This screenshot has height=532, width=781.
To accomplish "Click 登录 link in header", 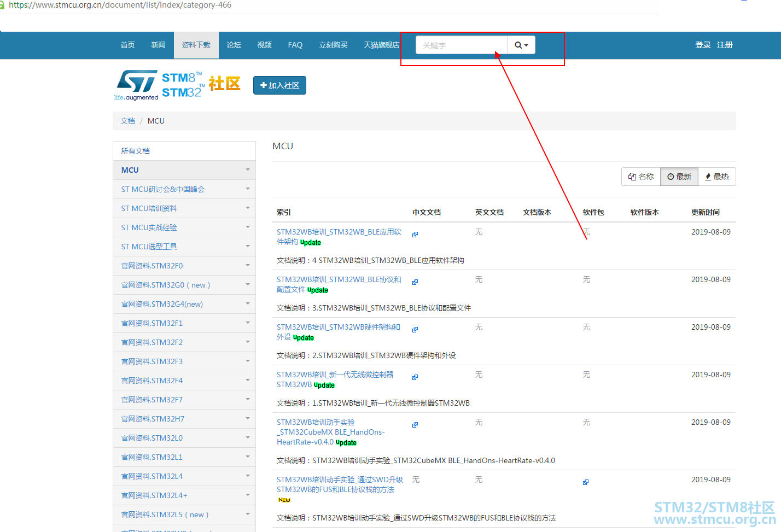I will [x=703, y=45].
